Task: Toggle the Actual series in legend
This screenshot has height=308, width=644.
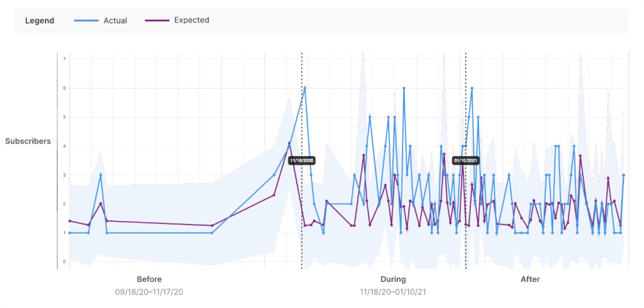Action: click(115, 20)
